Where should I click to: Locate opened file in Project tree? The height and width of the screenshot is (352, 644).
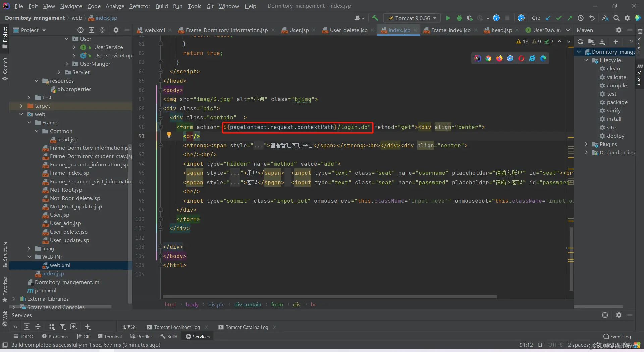pos(80,30)
